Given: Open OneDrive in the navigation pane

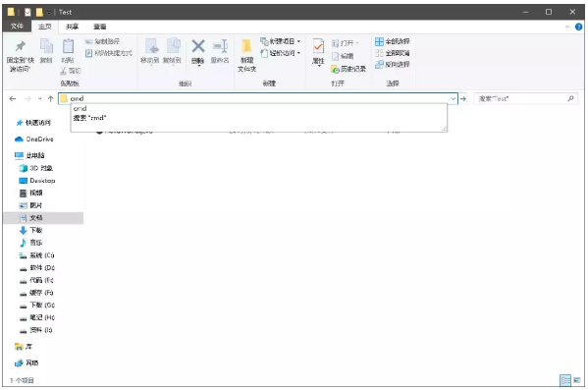Looking at the screenshot, I should pyautogui.click(x=33, y=139).
